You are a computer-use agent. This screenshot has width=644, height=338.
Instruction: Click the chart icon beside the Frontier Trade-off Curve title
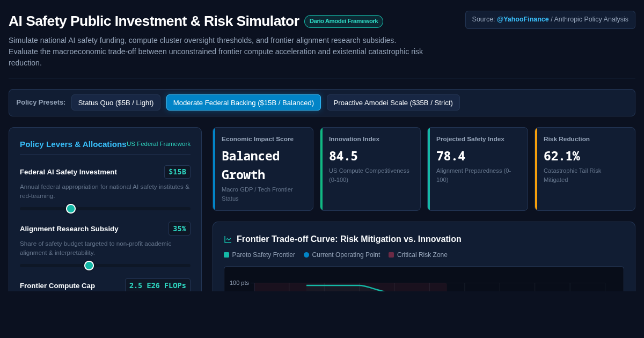click(228, 239)
